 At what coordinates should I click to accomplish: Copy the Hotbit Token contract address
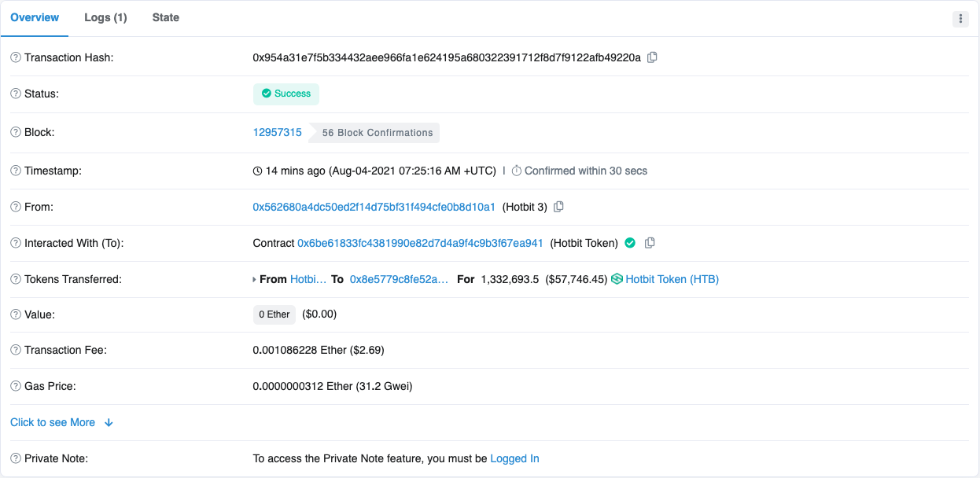[650, 243]
